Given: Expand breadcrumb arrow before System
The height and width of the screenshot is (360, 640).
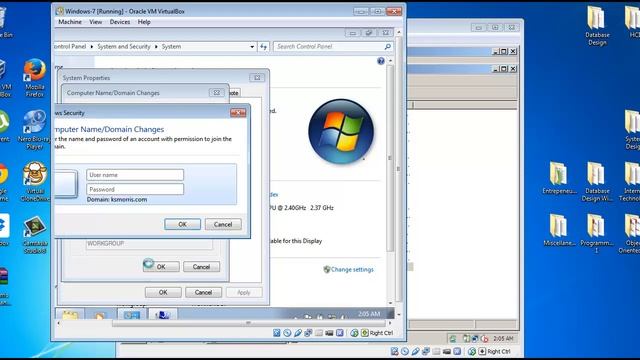Looking at the screenshot, I should [x=156, y=47].
